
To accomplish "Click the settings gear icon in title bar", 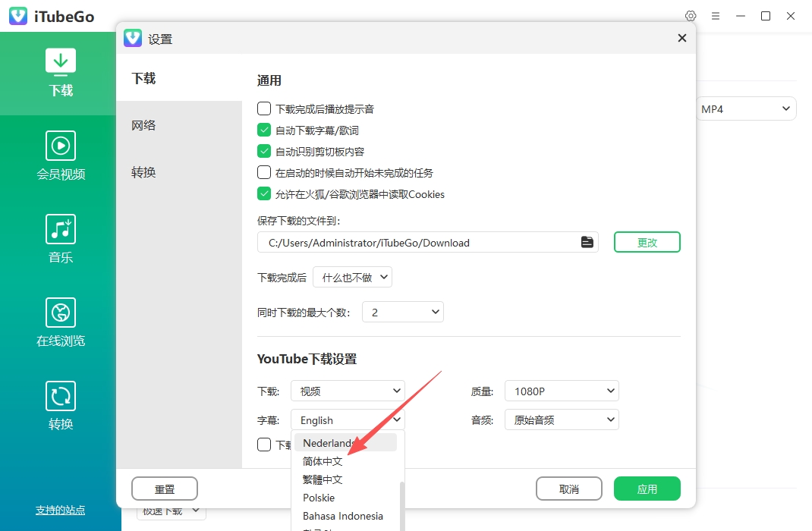I will click(x=691, y=16).
